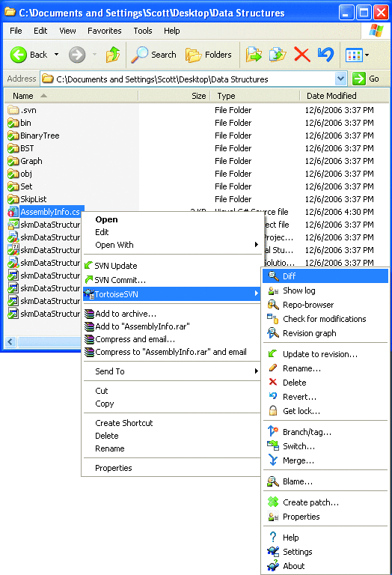Viewport: 392px width, 575px height.
Task: Open the Back button history dropdown arrow
Action: point(56,55)
